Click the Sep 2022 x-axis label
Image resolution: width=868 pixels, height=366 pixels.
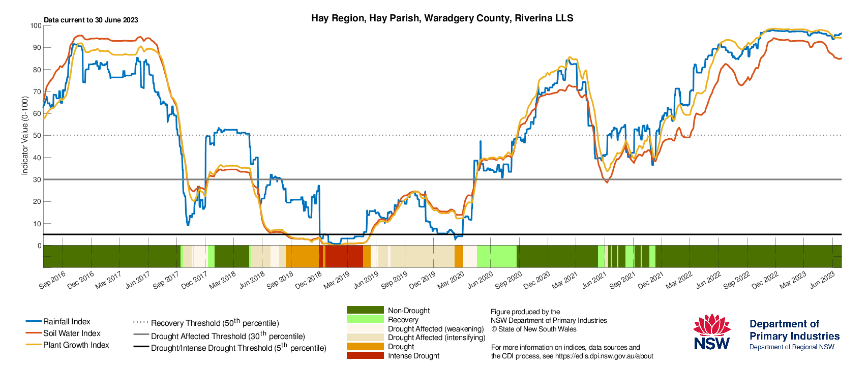coord(736,280)
